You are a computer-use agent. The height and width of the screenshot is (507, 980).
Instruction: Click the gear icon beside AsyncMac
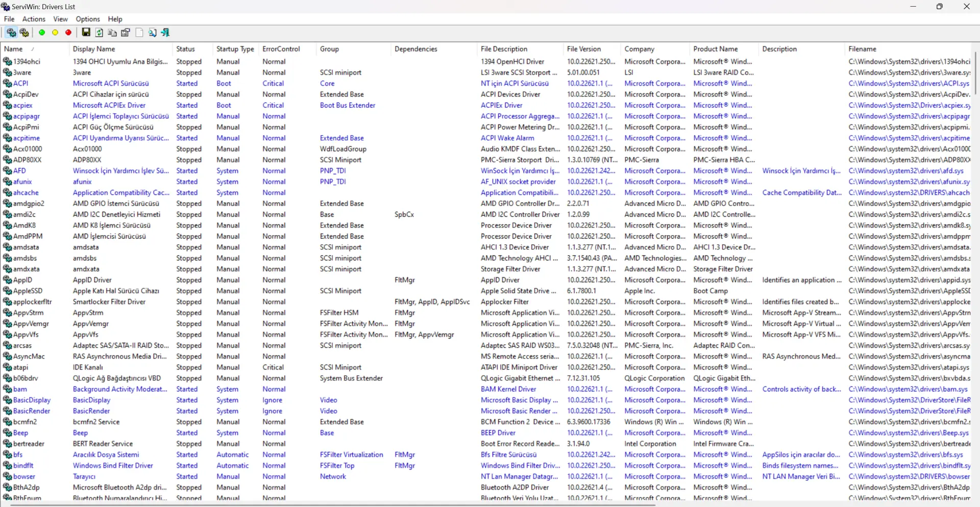pyautogui.click(x=7, y=357)
